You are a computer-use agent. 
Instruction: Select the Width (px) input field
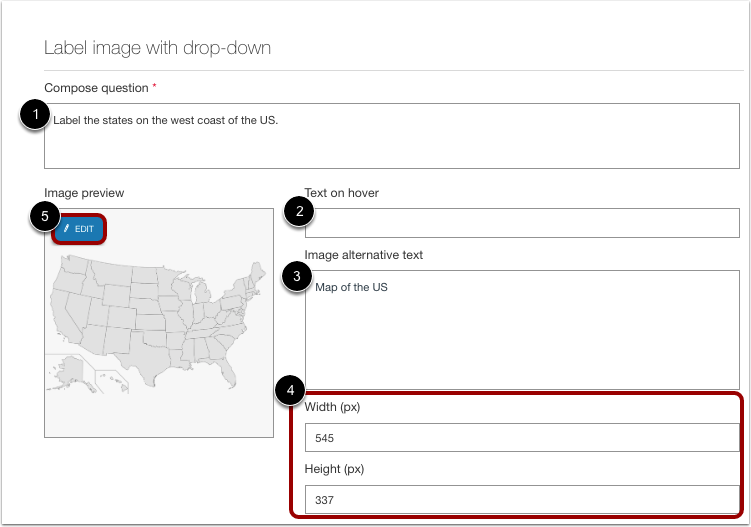pos(521,438)
